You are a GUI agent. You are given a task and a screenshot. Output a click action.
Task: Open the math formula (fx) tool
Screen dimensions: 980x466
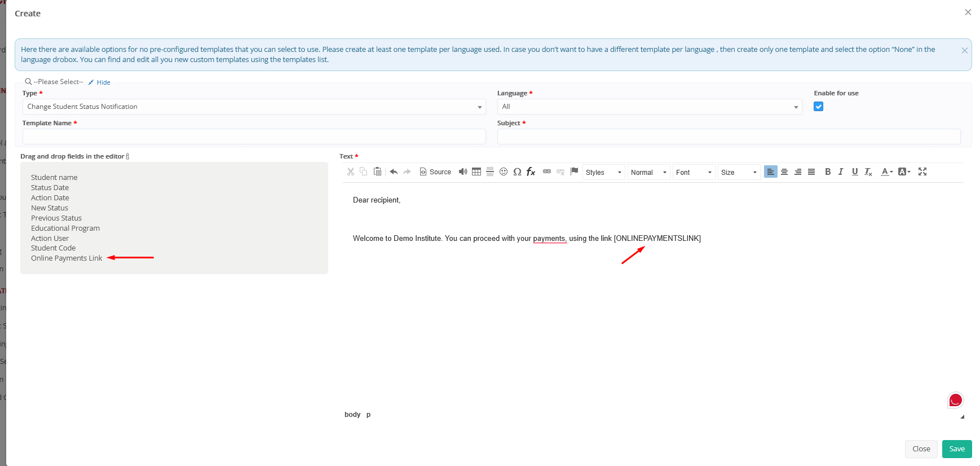[531, 172]
